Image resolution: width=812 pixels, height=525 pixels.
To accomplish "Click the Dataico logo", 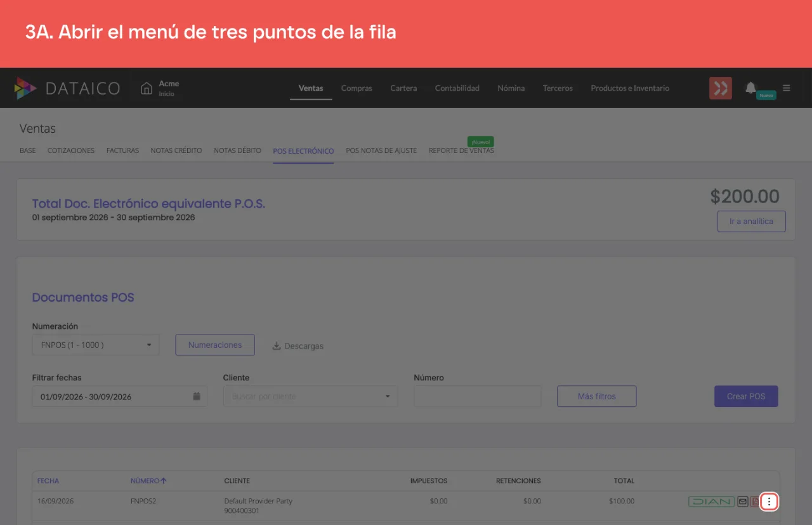I will (67, 88).
